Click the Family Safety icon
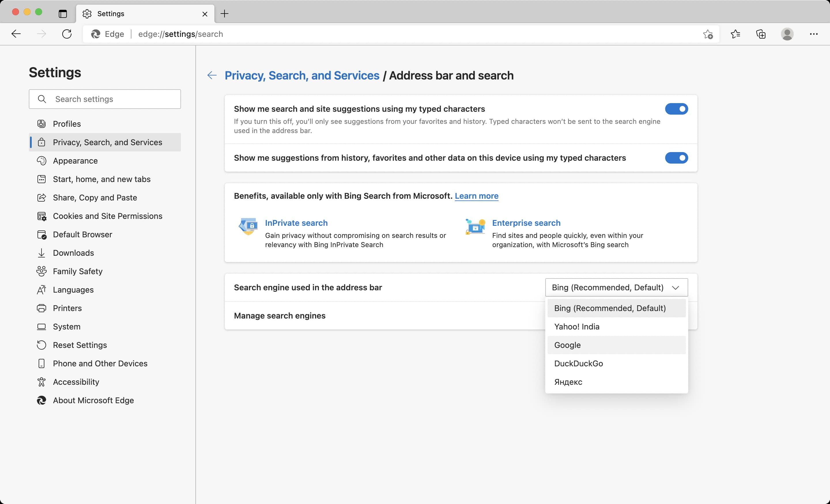The width and height of the screenshot is (830, 504). [41, 271]
